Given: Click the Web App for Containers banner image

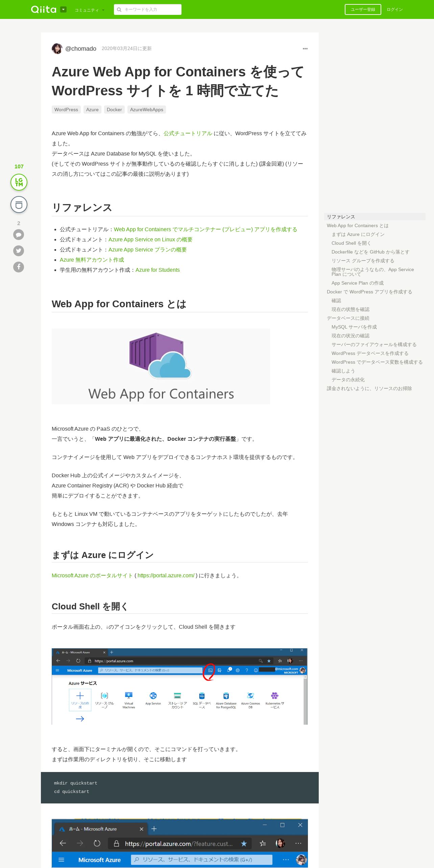Looking at the screenshot, I should coord(161,366).
